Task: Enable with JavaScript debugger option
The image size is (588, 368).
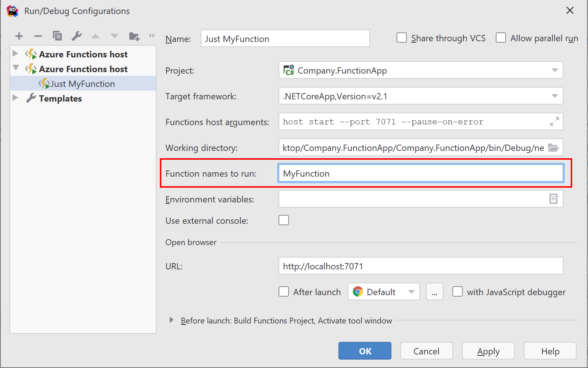Action: point(458,291)
